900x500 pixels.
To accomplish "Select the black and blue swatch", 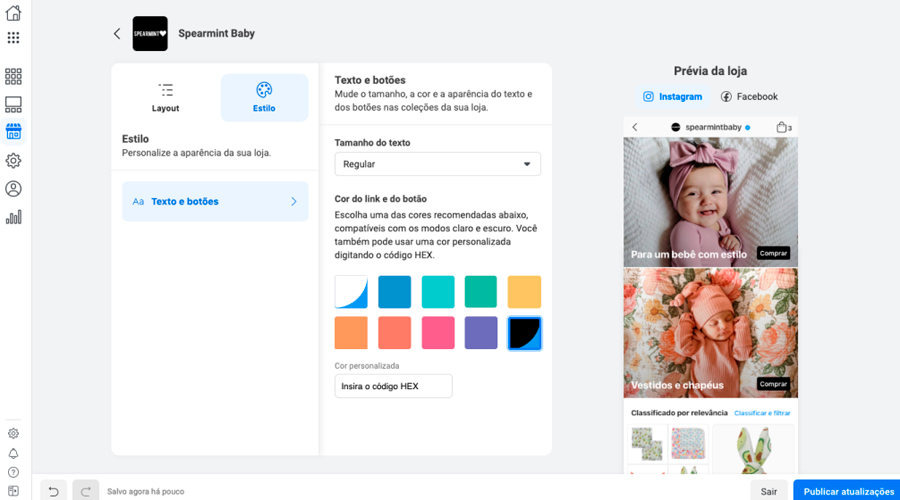I will 524,333.
